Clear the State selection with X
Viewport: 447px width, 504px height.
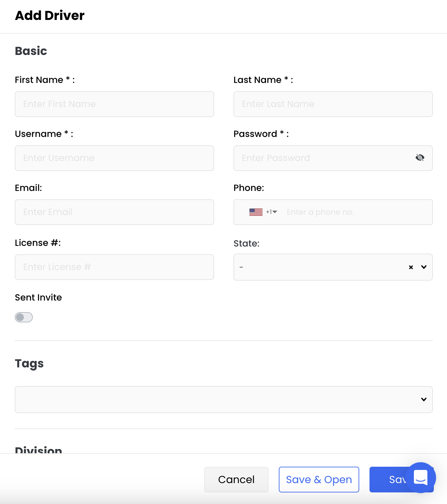click(411, 267)
